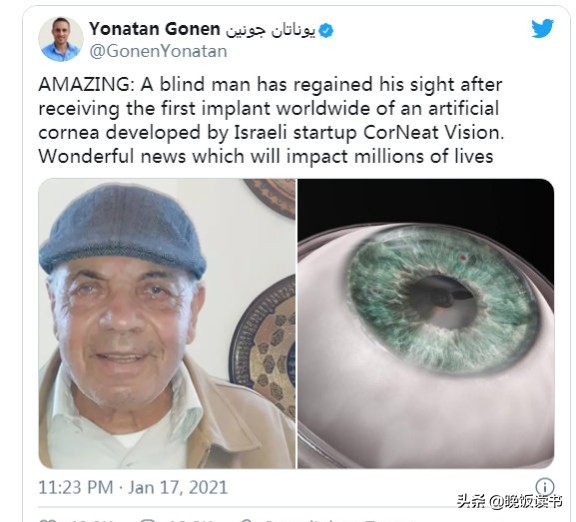Screen dimensions: 576x522
Task: Open the photo of the man in cap
Action: click(x=167, y=323)
